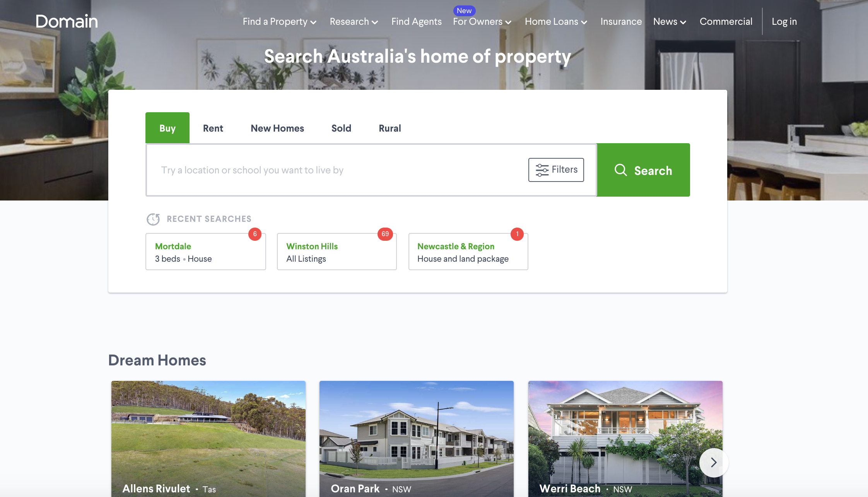The height and width of the screenshot is (497, 868).
Task: Expand the News dropdown menu
Action: point(670,22)
